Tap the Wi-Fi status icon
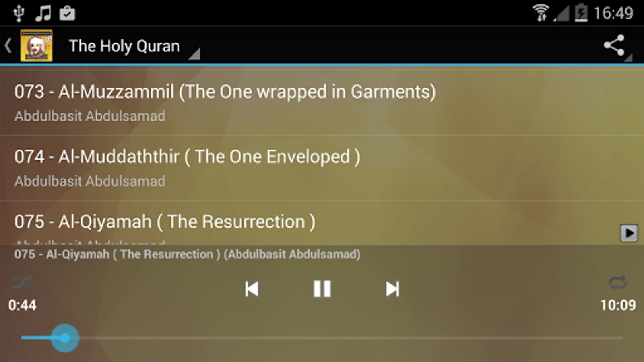This screenshot has width=644, height=362. tap(541, 12)
